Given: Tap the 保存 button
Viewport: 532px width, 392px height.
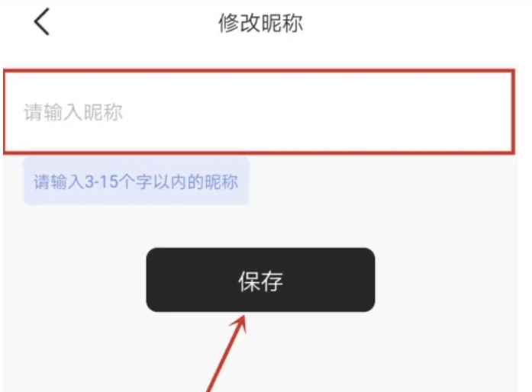Looking at the screenshot, I should point(260,280).
